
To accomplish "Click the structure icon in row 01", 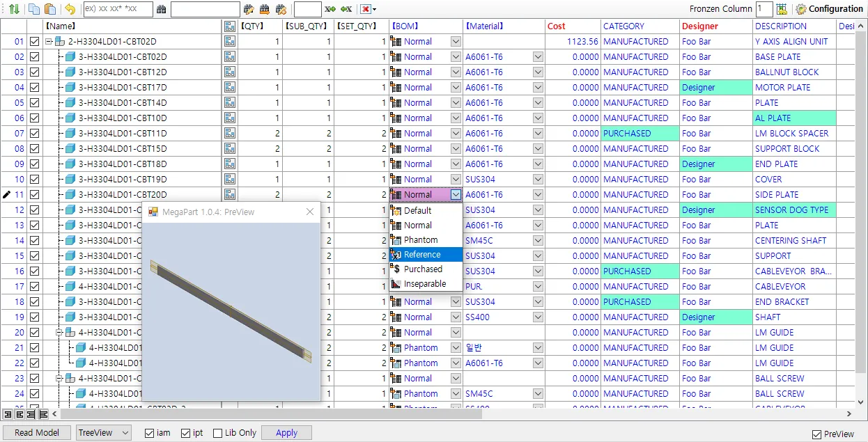I will tap(230, 41).
